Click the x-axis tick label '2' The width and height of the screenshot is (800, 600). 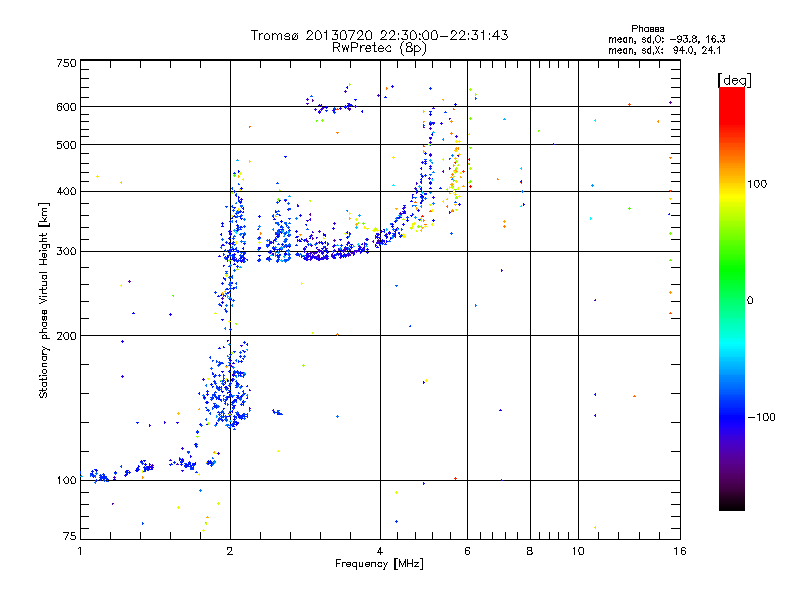pyautogui.click(x=230, y=551)
